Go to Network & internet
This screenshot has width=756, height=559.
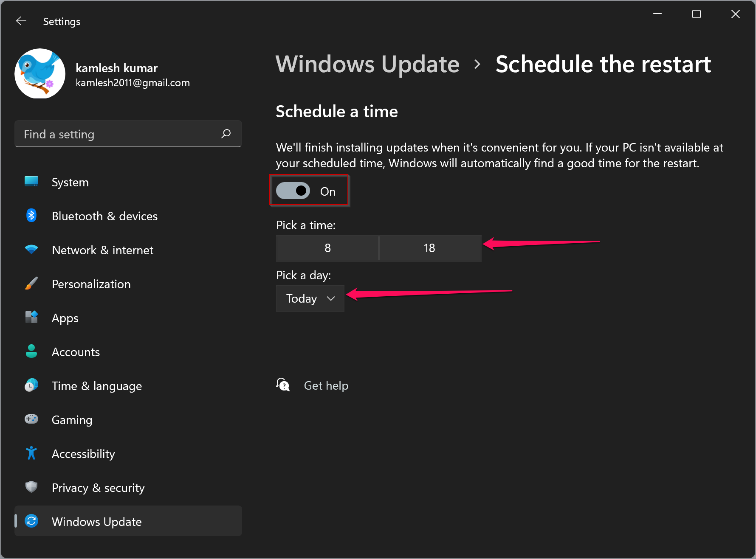(128, 250)
